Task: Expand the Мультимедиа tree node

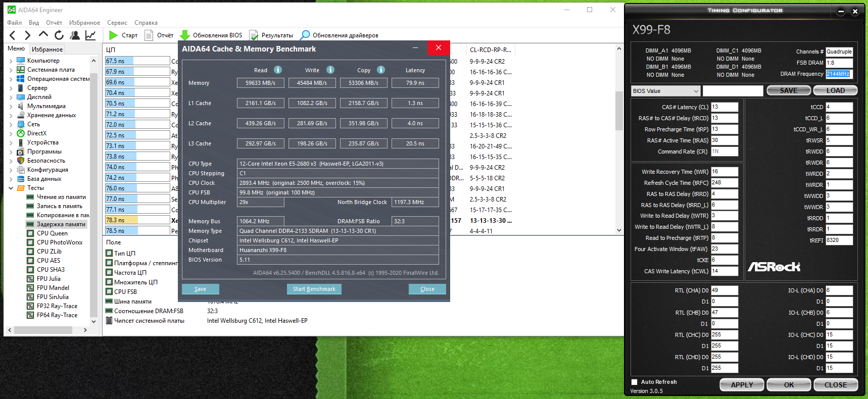Action: click(x=11, y=106)
